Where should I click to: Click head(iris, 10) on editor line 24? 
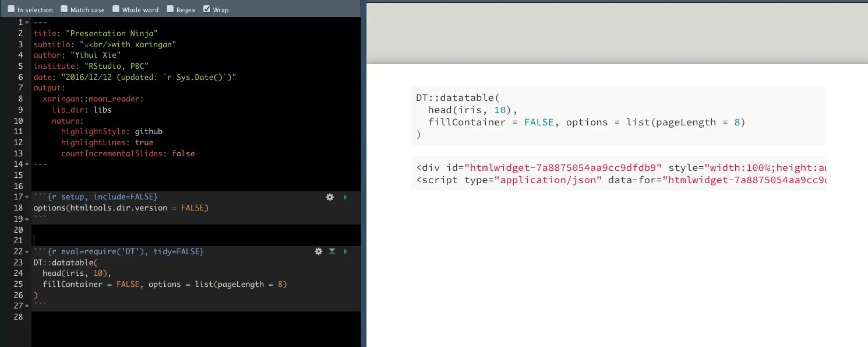[77, 274]
